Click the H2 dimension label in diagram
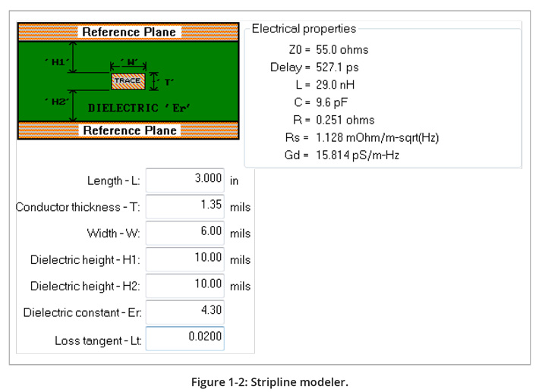 pos(57,102)
